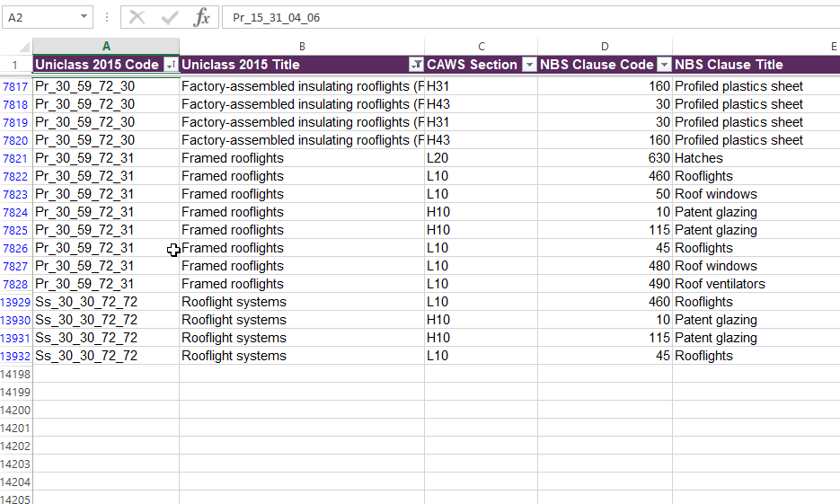The width and height of the screenshot is (840, 504).
Task: Click CAWS cell H10 in row 7824
Action: pyautogui.click(x=481, y=212)
